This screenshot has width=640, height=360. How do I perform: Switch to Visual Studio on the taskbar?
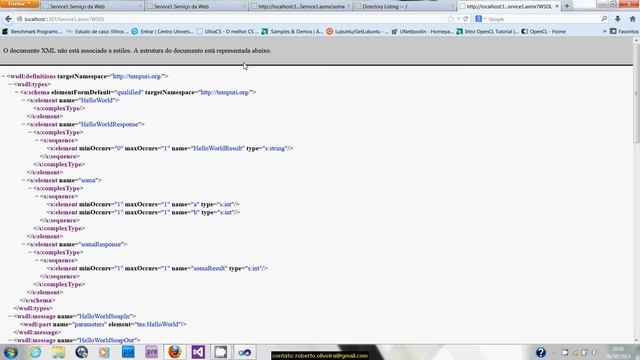(198, 352)
